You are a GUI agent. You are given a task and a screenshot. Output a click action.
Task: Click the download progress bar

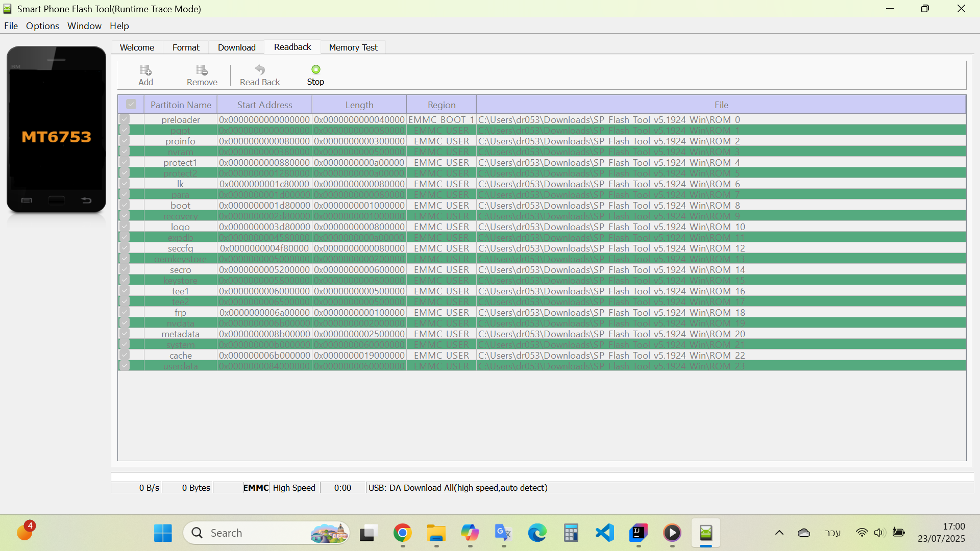[x=542, y=477]
